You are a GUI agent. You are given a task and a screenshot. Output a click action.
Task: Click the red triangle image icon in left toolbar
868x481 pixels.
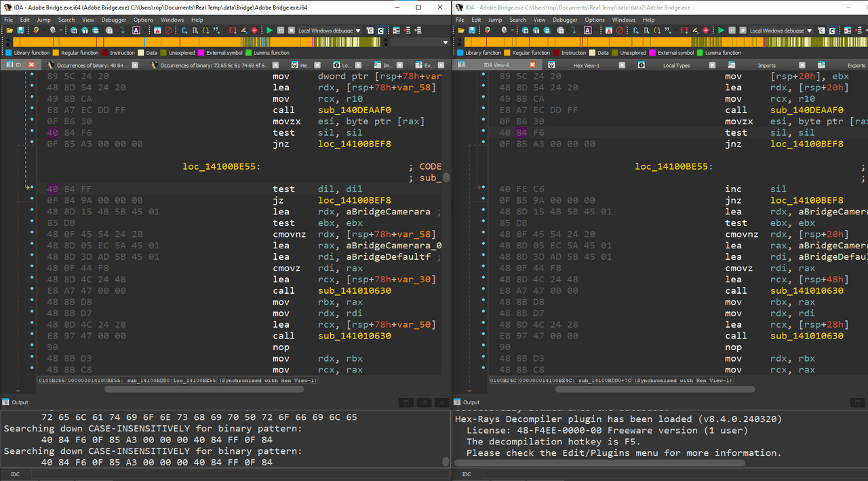coord(157,31)
